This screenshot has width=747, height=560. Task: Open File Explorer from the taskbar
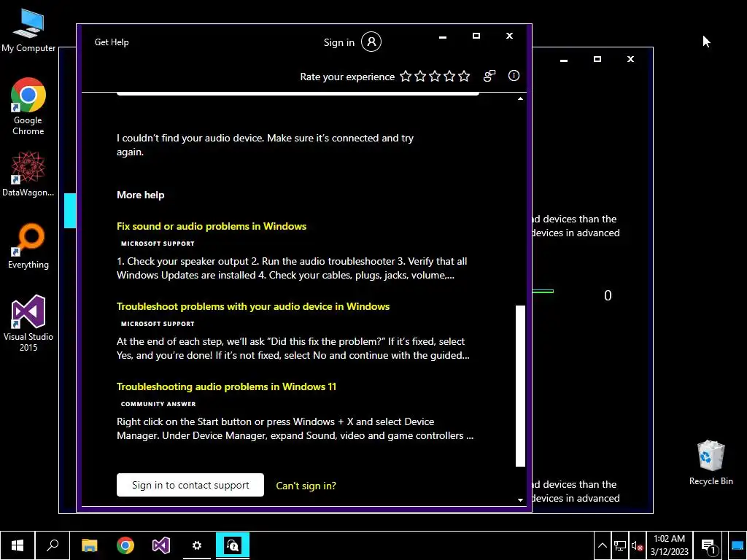(90, 545)
